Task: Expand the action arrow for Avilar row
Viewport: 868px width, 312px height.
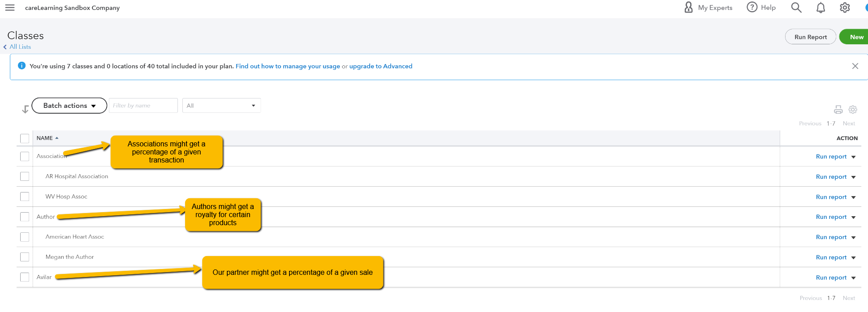Action: point(853,278)
